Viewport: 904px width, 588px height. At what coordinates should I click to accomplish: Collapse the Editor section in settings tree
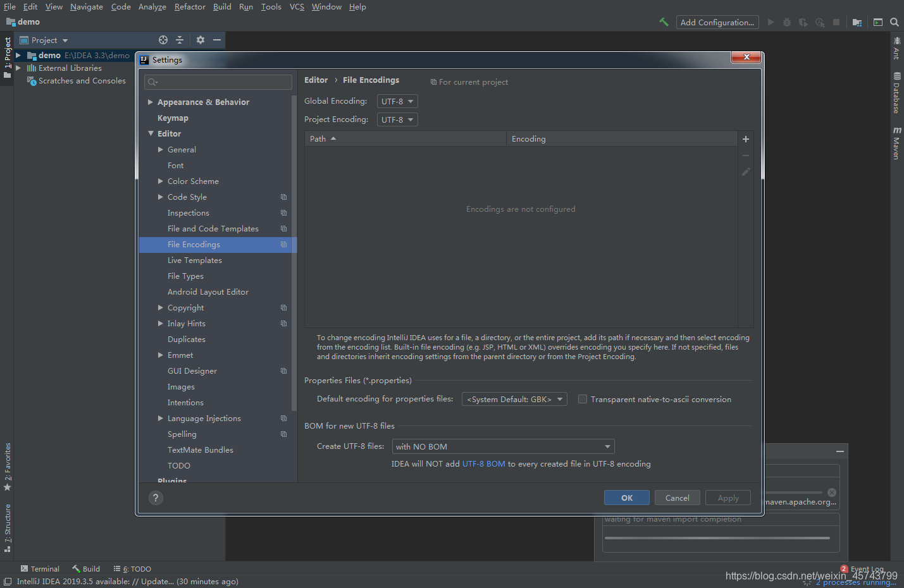[151, 133]
